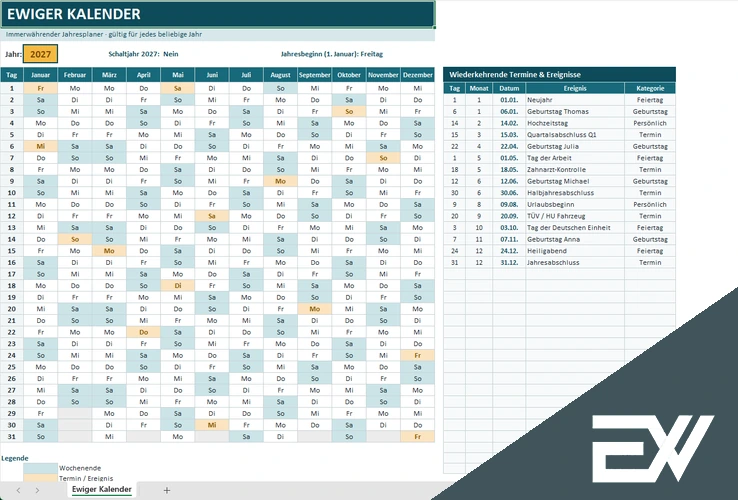Select highlighted 'Mo' cell for März 15

coord(109,251)
